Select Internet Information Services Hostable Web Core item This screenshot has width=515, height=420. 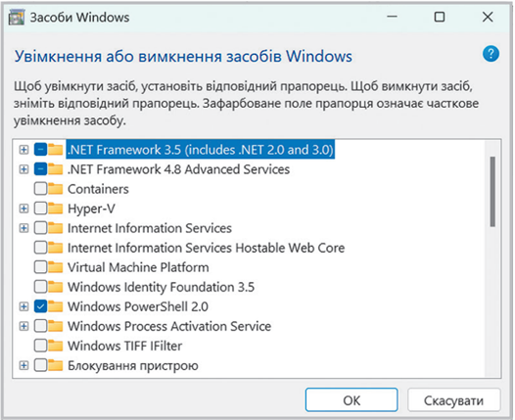206,248
